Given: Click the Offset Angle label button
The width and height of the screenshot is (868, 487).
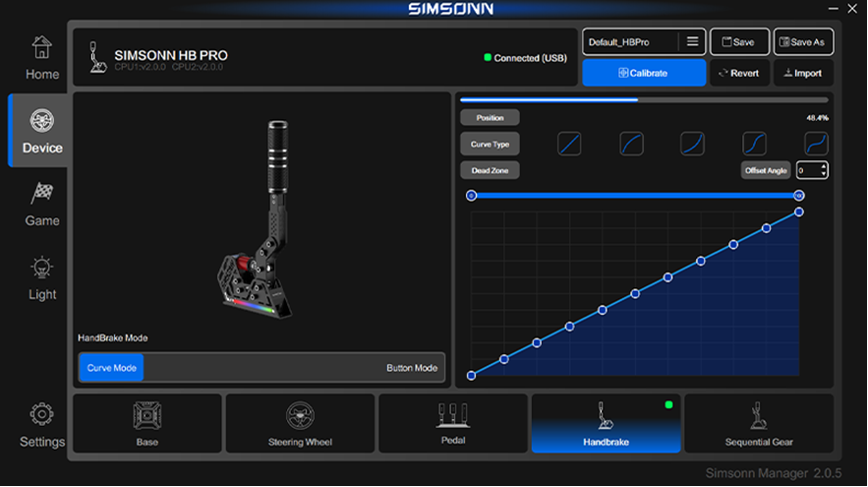Looking at the screenshot, I should [766, 170].
